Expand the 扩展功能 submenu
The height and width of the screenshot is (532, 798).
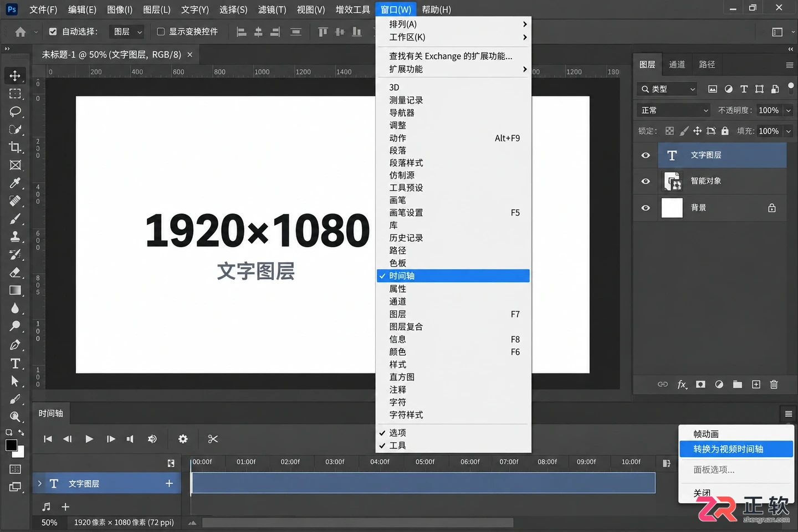pyautogui.click(x=453, y=69)
